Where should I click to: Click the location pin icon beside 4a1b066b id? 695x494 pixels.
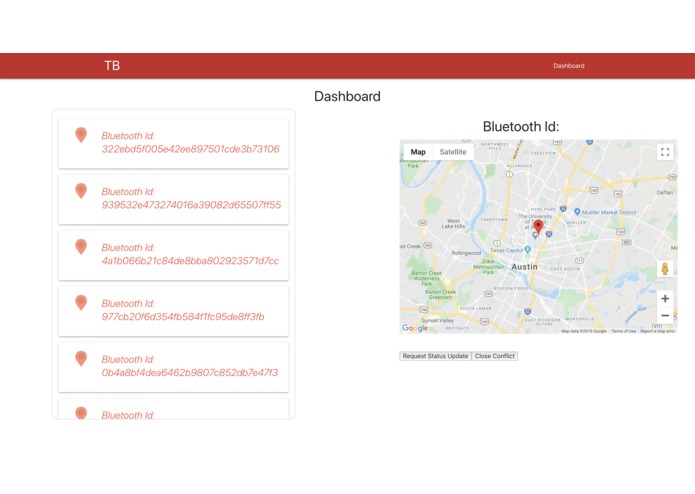click(x=81, y=246)
